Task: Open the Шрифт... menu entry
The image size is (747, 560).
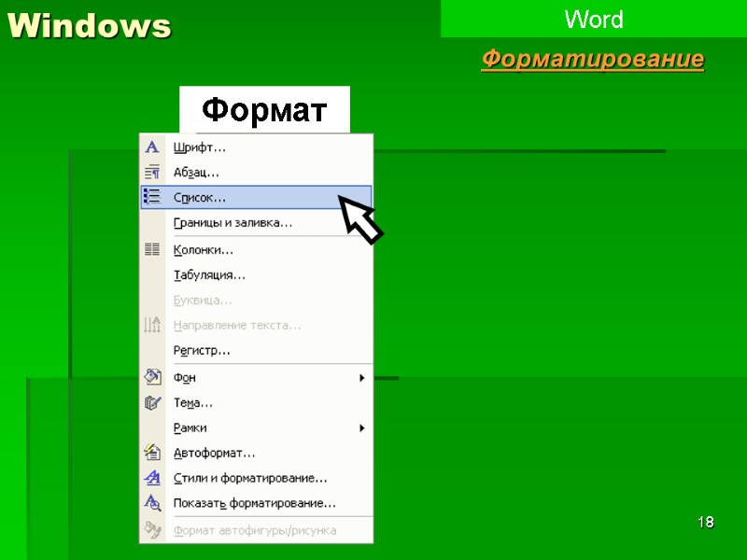Action: tap(256, 147)
